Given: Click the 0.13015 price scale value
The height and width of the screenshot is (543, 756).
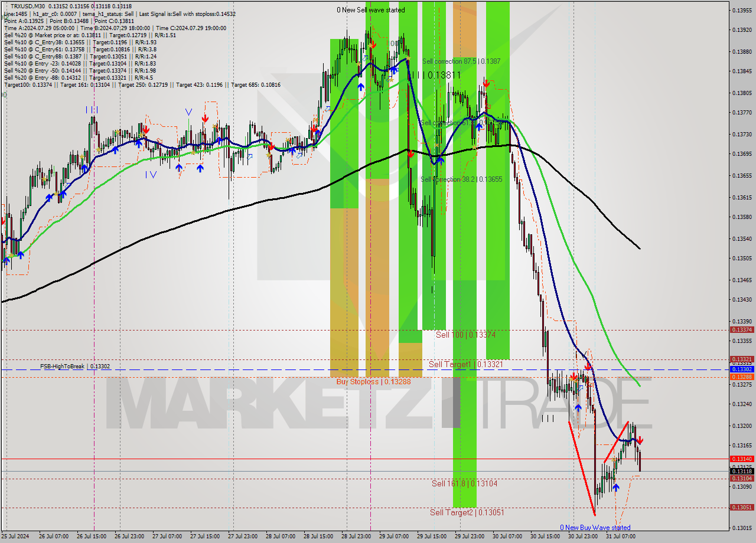Looking at the screenshot, I should 742,528.
